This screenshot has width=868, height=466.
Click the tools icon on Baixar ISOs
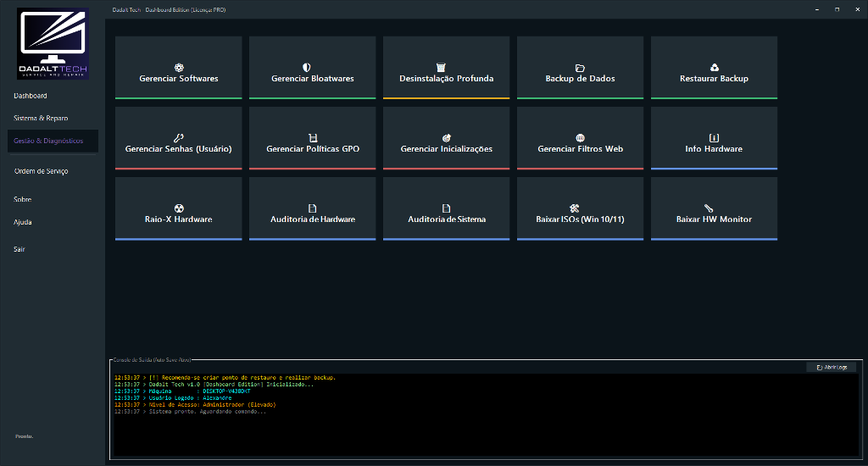coord(574,208)
